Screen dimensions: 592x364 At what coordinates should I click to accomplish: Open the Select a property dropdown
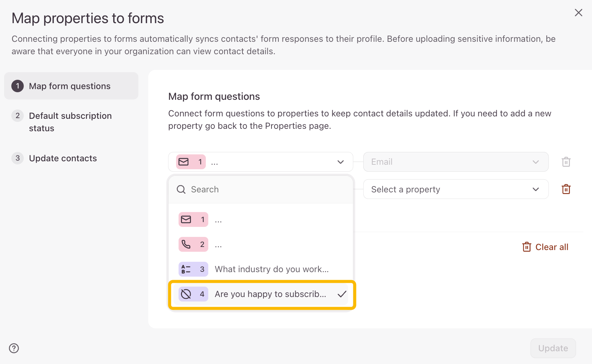click(456, 189)
